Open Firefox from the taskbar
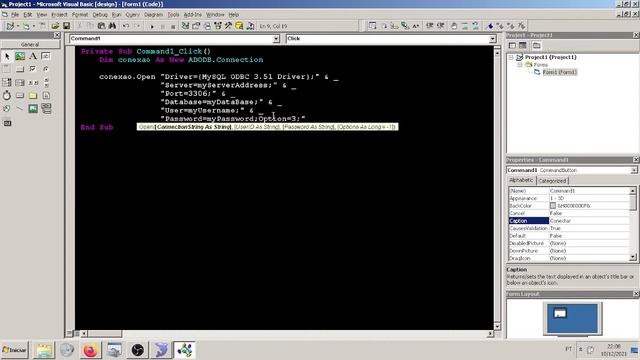Viewport: 640px width, 360px height. 91,350
